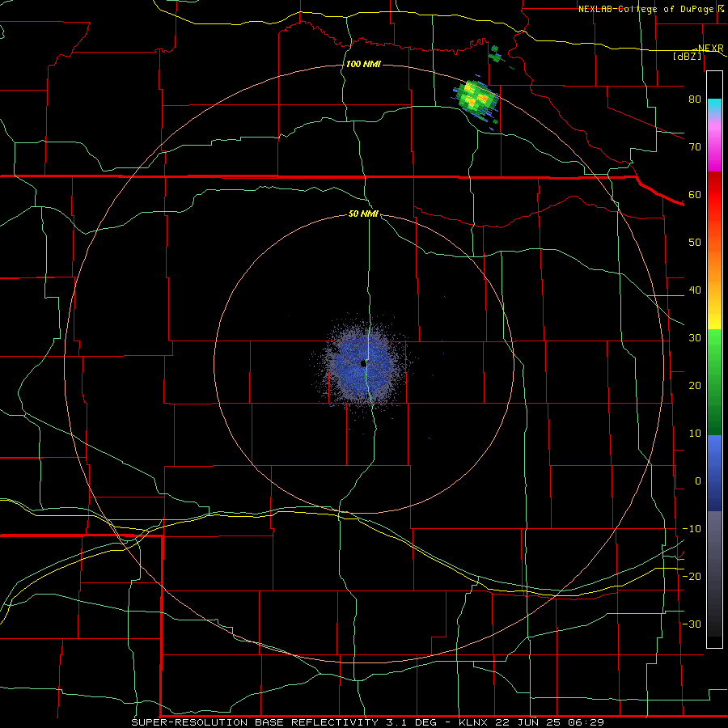Click the 60 value on the dBZ scale
The width and height of the screenshot is (728, 728).
coord(695,195)
